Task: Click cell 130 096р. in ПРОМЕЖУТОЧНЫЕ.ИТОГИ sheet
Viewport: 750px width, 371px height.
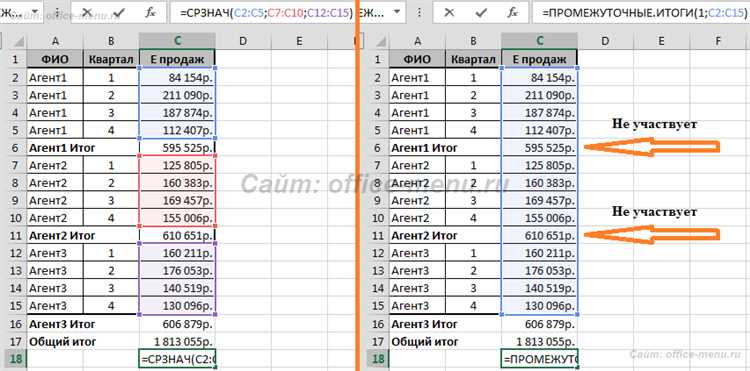Action: 540,306
